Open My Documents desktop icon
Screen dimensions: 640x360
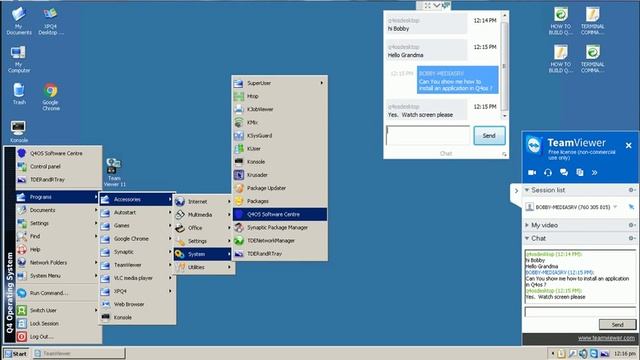pos(19,20)
